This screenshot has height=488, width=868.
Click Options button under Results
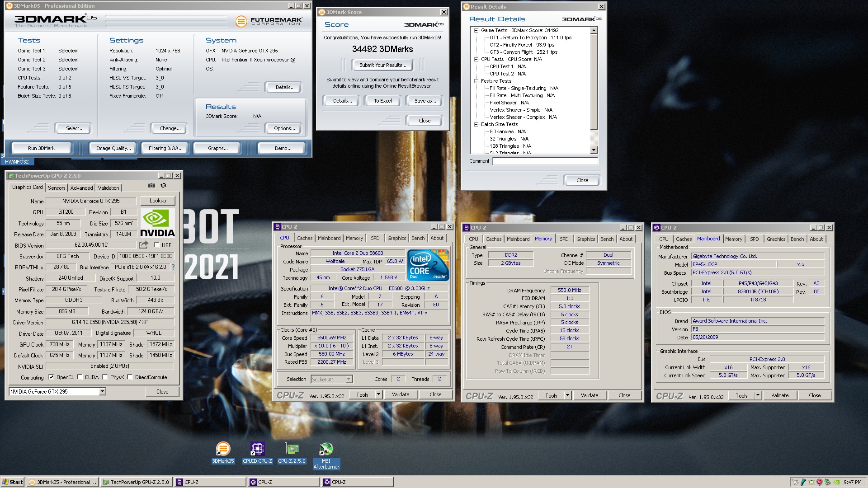click(x=284, y=128)
